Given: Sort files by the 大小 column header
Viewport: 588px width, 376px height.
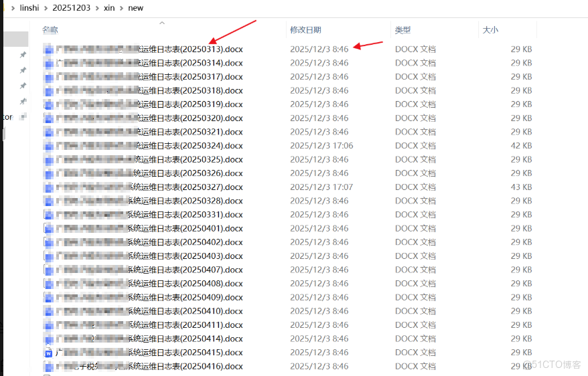Looking at the screenshot, I should 490,30.
